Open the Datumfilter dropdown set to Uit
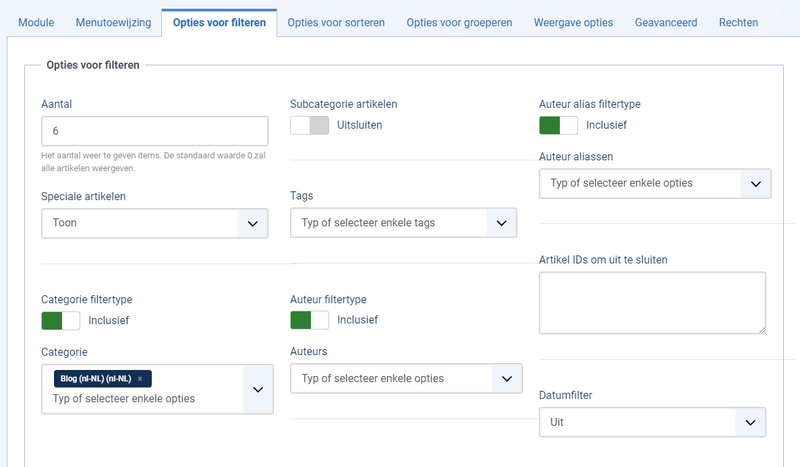The image size is (800, 467). [652, 422]
